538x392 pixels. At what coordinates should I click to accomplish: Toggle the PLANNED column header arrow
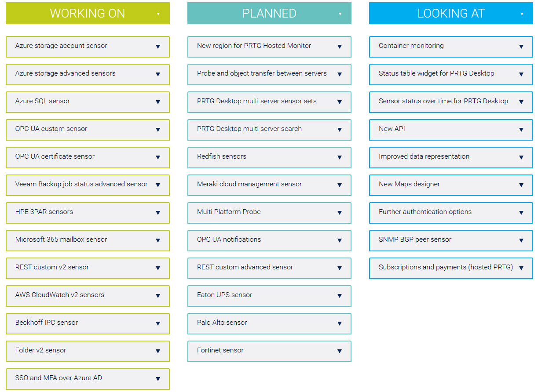pyautogui.click(x=340, y=14)
